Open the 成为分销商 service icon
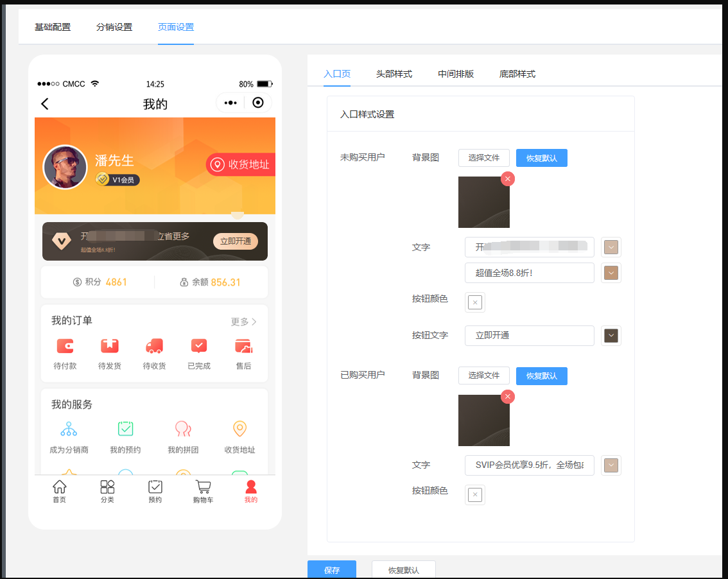 [69, 429]
